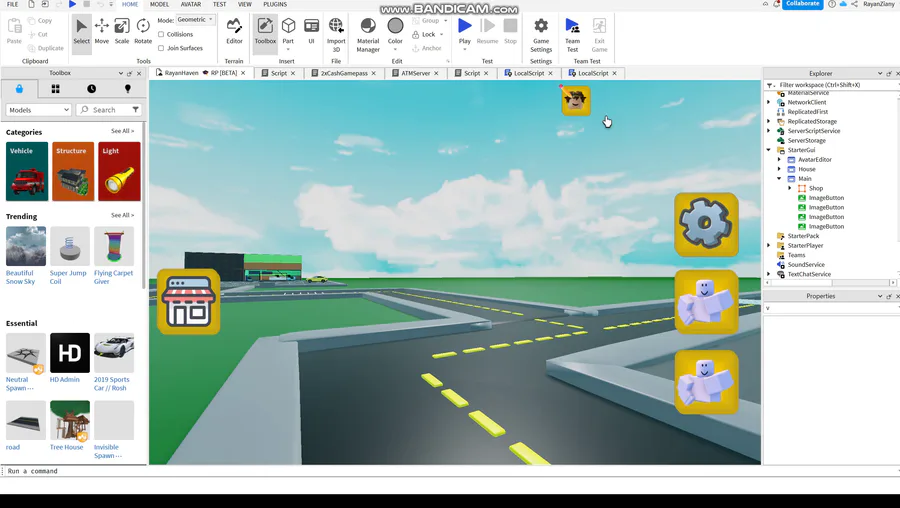Start Play test
Viewport: 900px width, 508px height.
tap(465, 26)
